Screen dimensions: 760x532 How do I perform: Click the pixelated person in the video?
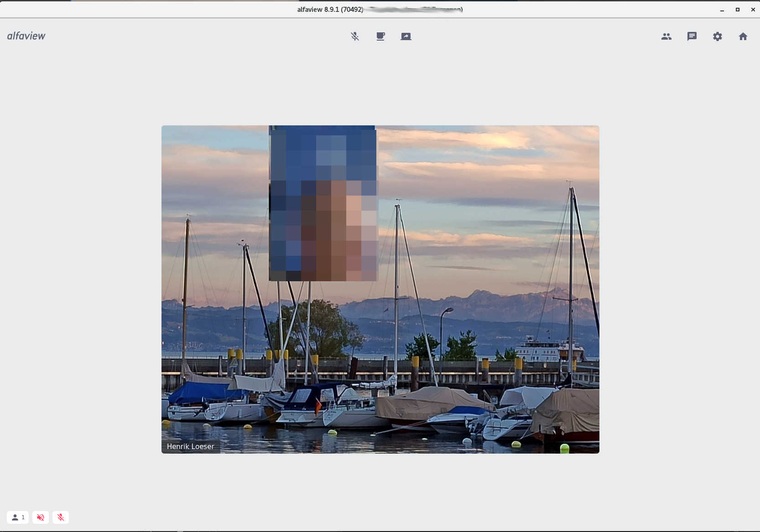323,203
